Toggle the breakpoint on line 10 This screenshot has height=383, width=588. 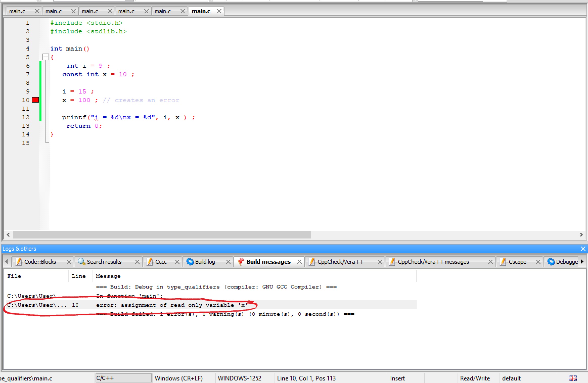[35, 100]
